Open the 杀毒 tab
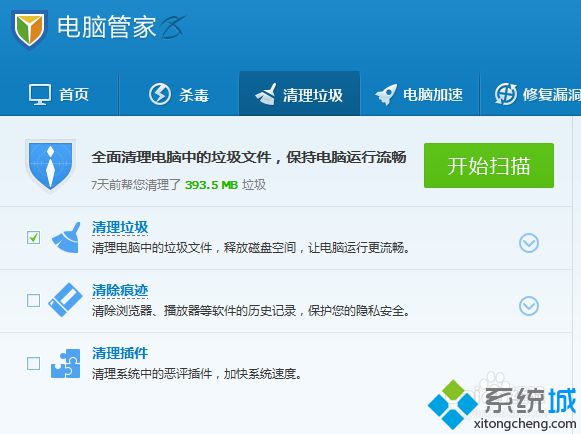This screenshot has height=434, width=581. (179, 94)
